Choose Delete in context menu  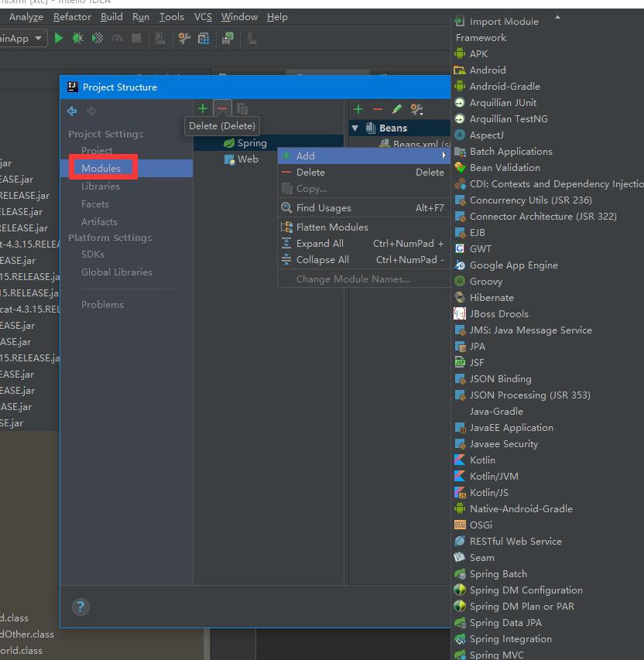pos(364,172)
